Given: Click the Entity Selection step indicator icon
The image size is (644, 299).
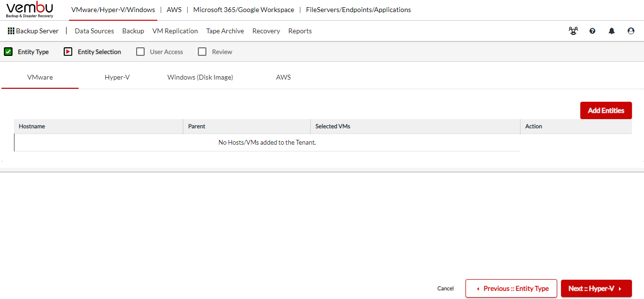Looking at the screenshot, I should [68, 52].
